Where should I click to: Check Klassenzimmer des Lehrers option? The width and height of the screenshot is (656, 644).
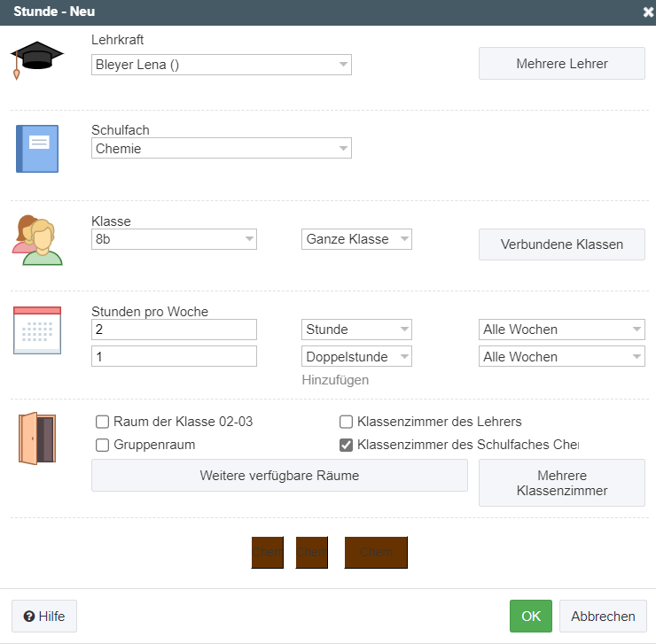(x=346, y=422)
